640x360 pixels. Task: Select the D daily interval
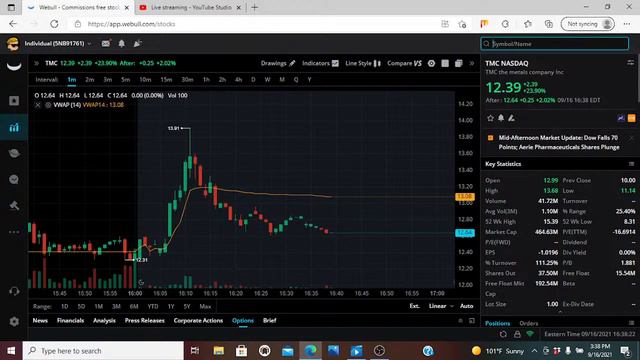[253, 80]
